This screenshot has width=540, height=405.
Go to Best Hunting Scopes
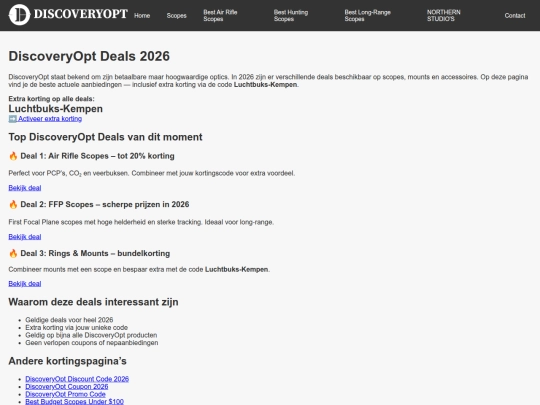coord(291,15)
